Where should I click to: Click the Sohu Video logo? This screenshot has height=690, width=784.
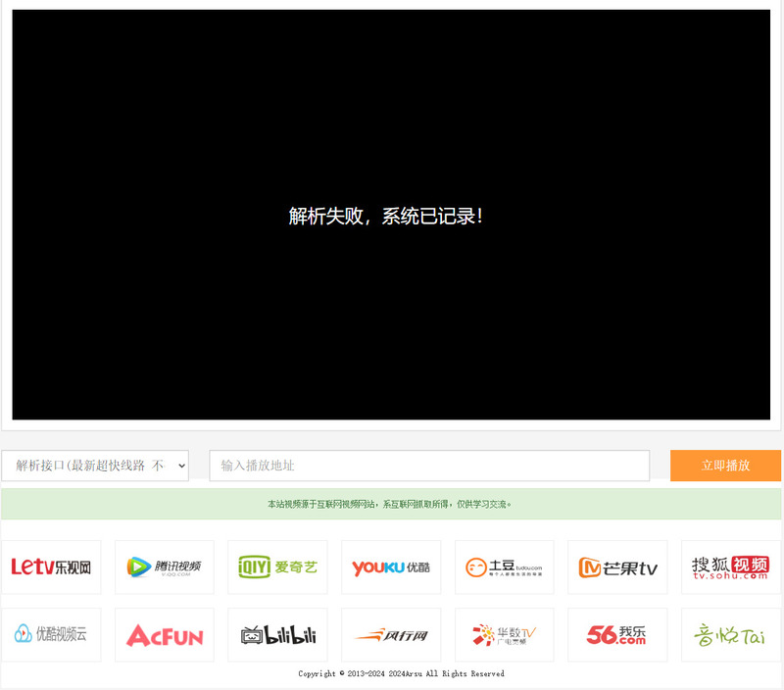(730, 567)
